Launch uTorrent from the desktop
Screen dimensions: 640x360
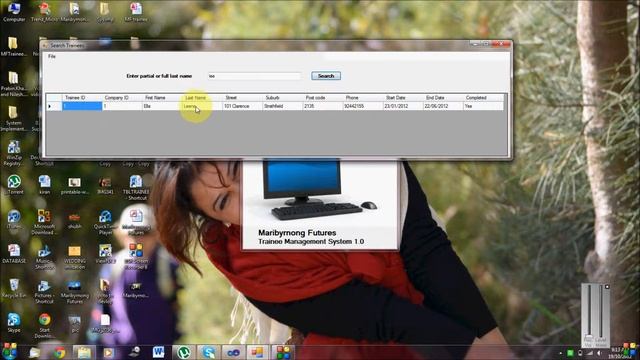[x=14, y=184]
